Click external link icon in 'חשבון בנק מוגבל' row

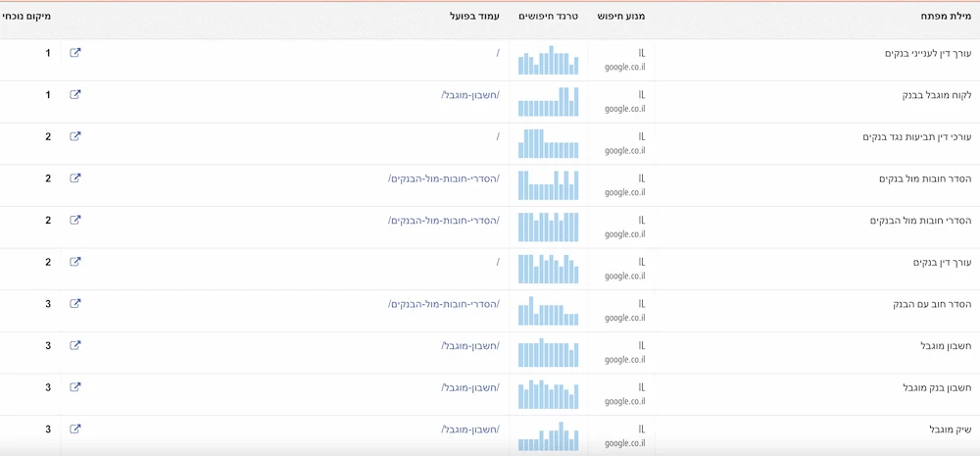(75, 387)
